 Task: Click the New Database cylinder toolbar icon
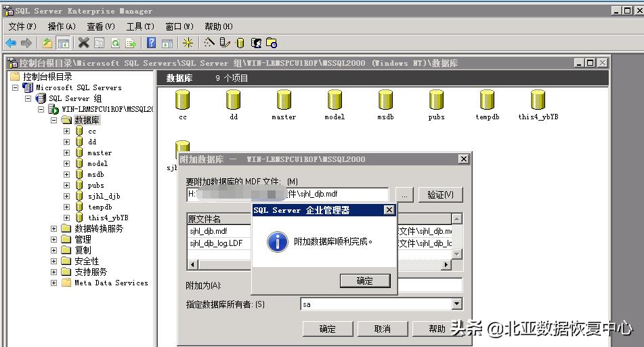click(240, 43)
